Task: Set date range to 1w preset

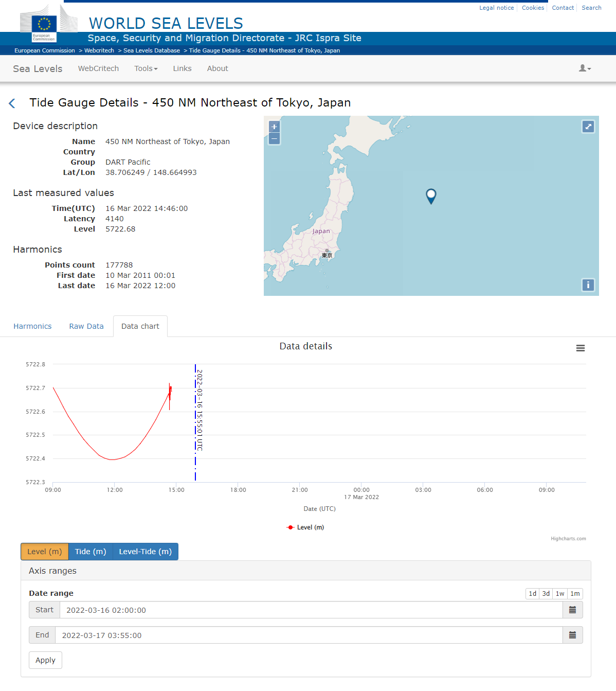Action: point(560,594)
